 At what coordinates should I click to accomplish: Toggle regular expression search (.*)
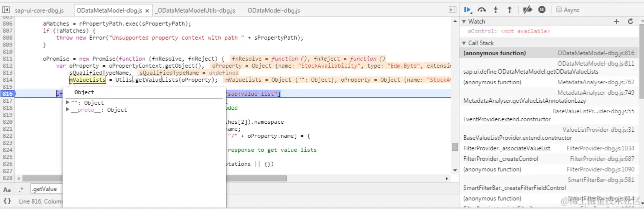(21, 189)
